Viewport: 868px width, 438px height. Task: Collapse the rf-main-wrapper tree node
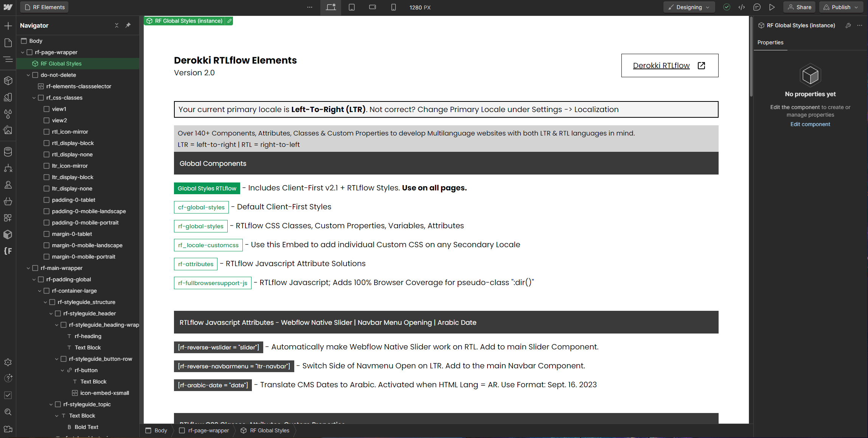[28, 268]
